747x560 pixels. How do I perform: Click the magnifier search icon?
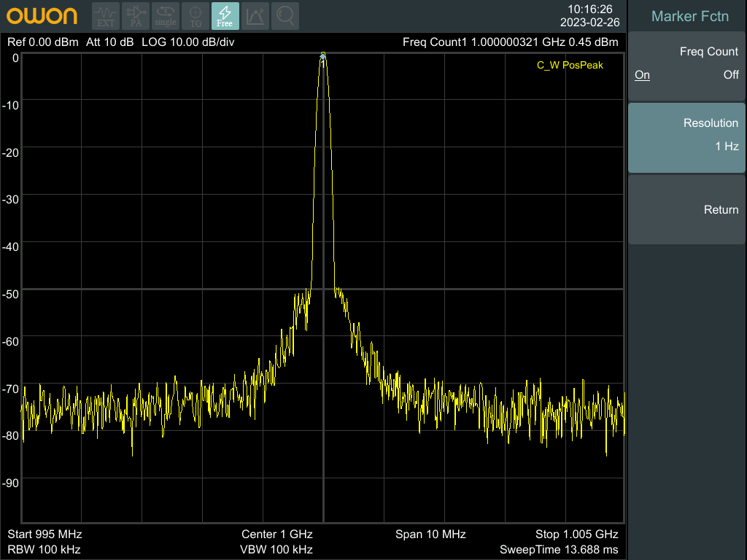pyautogui.click(x=285, y=16)
